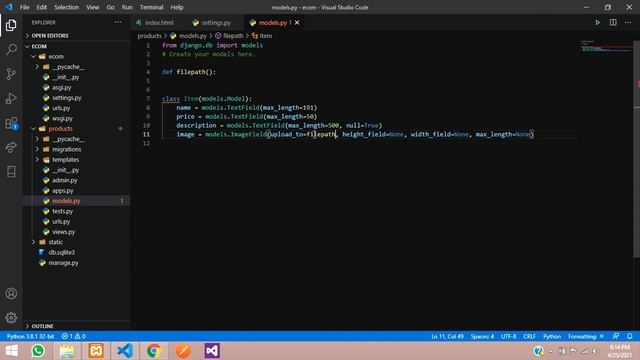The height and width of the screenshot is (360, 640).
Task: Open Run and Debug view
Action: pyautogui.click(x=11, y=98)
